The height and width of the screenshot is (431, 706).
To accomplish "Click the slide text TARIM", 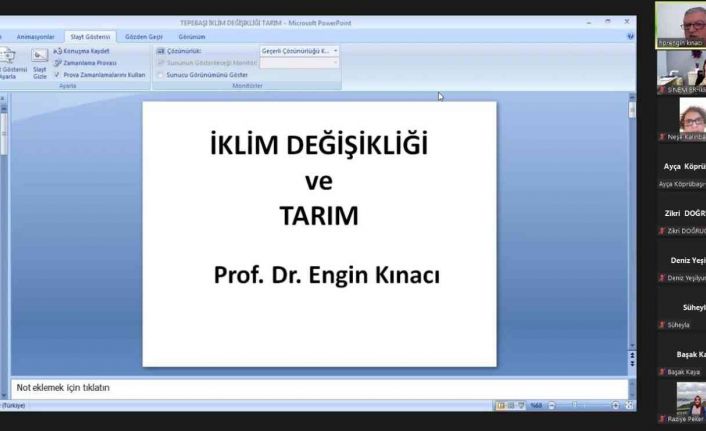I will (x=319, y=216).
